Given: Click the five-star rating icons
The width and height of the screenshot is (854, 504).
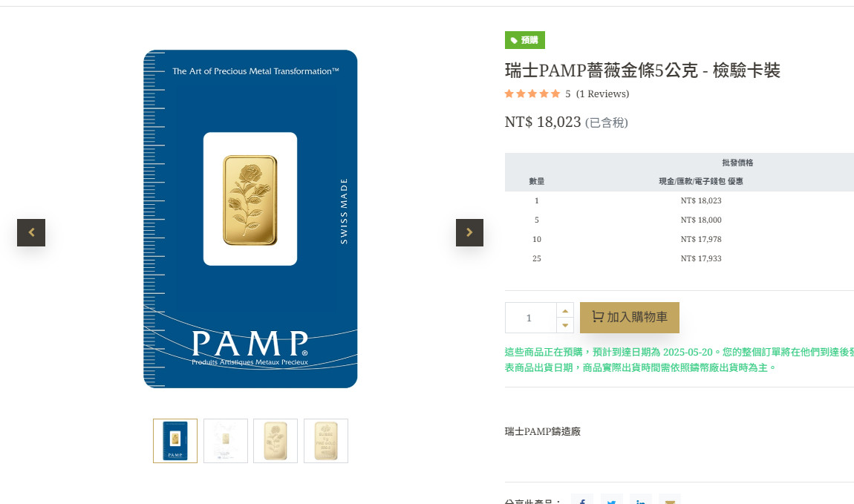Looking at the screenshot, I should (532, 94).
